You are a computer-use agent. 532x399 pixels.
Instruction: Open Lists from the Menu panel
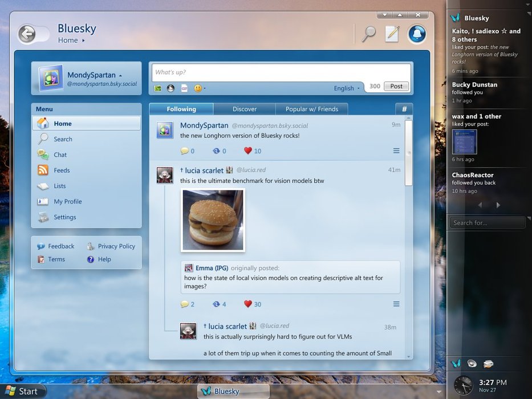[87, 186]
